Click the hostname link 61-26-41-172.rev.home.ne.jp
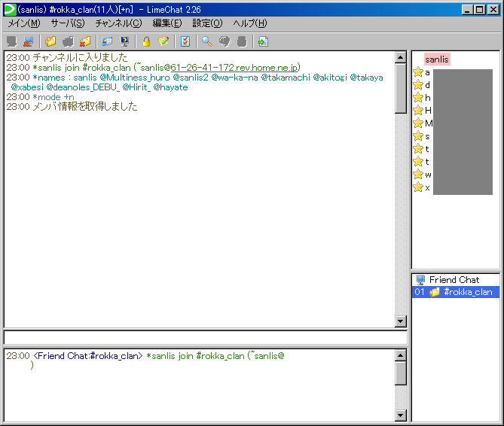This screenshot has width=504, height=426. click(234, 68)
